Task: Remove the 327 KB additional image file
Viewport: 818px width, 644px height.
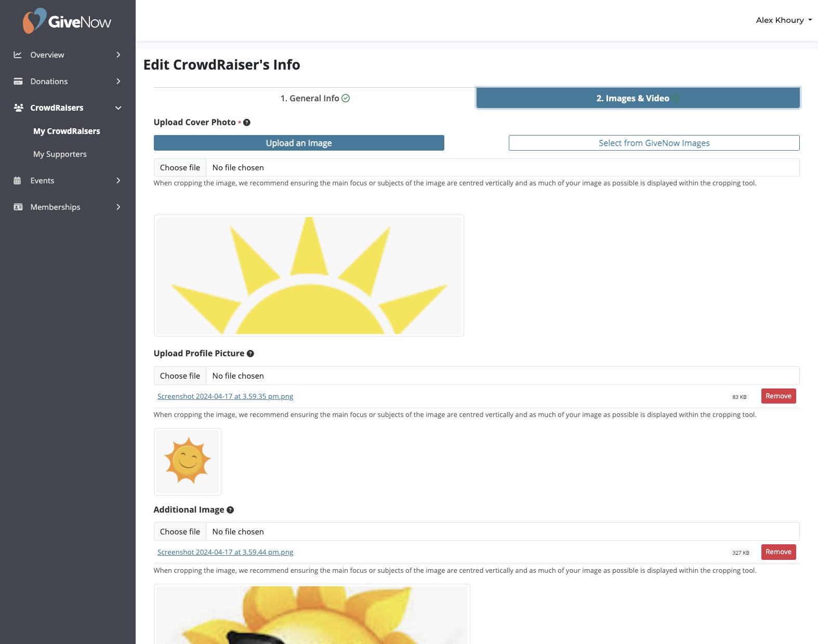Action: point(779,552)
